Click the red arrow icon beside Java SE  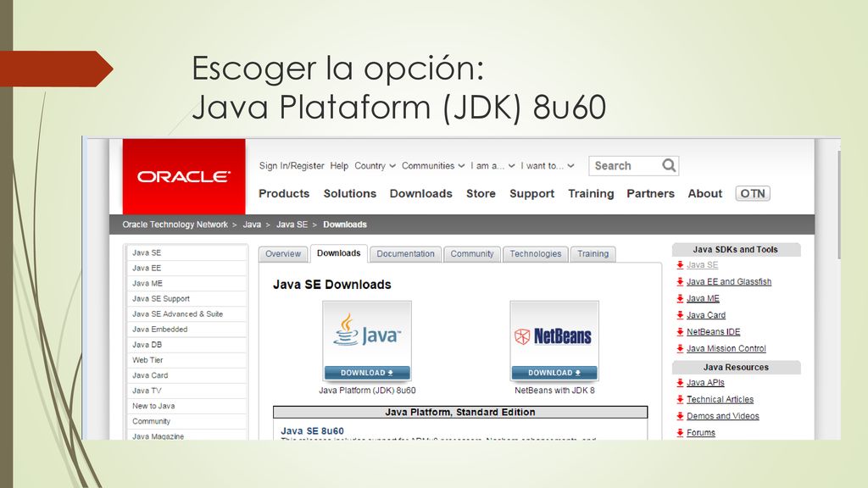[x=680, y=265]
